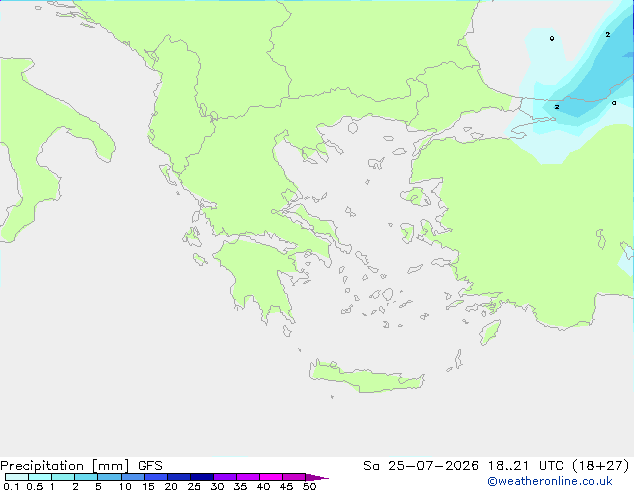
Task: Click the "18..21 UTC" time range text
Action: coord(525,466)
